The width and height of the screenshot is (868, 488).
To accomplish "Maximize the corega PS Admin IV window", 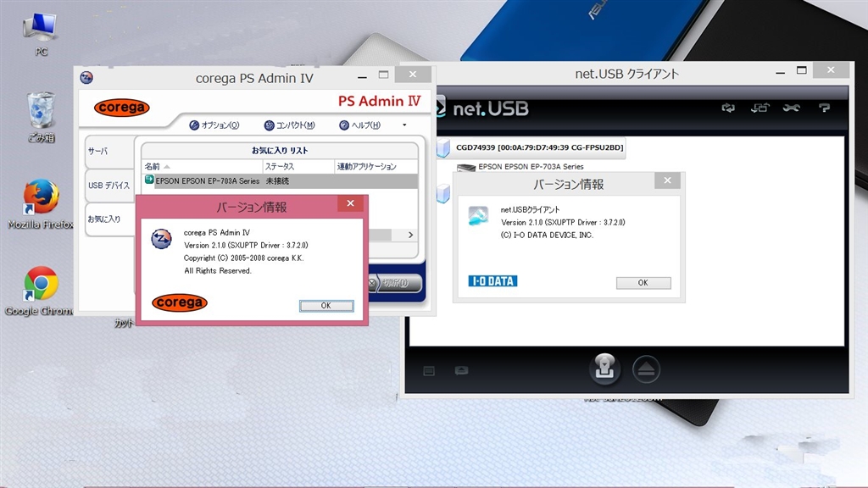I will pyautogui.click(x=384, y=75).
